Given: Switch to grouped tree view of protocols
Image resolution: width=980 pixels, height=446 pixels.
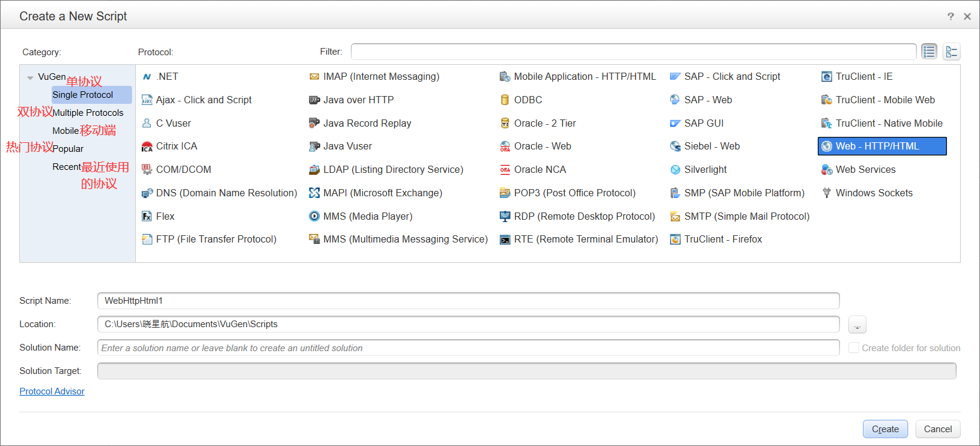Looking at the screenshot, I should tap(952, 52).
